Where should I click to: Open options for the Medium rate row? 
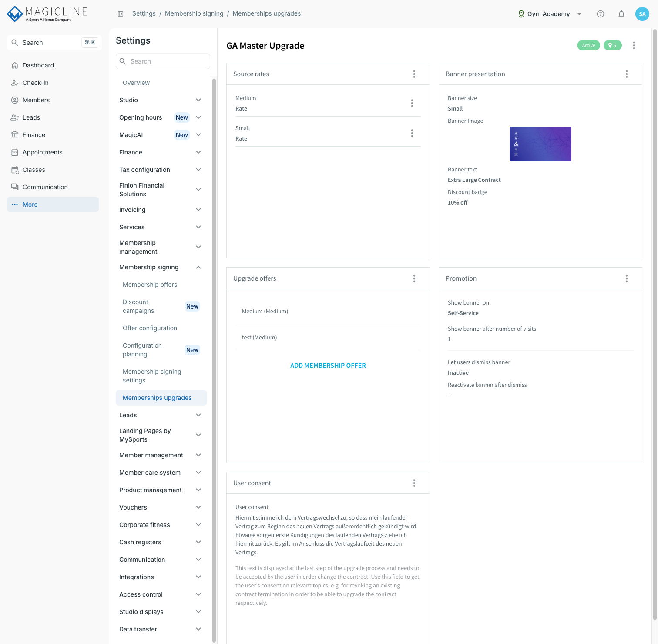tap(412, 103)
